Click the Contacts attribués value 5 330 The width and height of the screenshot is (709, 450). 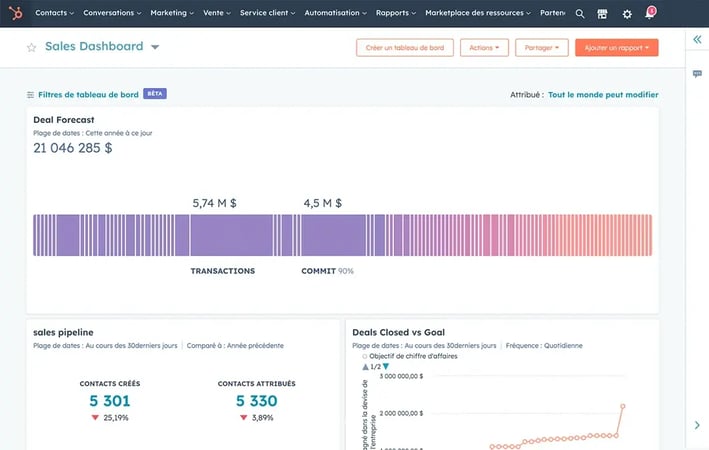coord(256,401)
